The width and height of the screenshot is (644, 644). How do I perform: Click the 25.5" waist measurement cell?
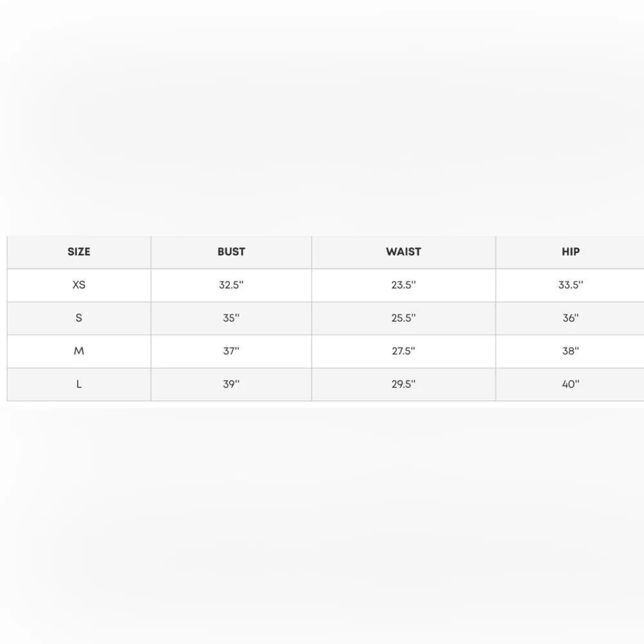[403, 318]
